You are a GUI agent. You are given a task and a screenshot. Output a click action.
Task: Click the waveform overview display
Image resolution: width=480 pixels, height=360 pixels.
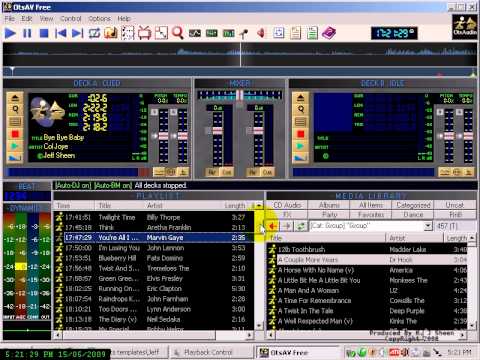tap(240, 54)
